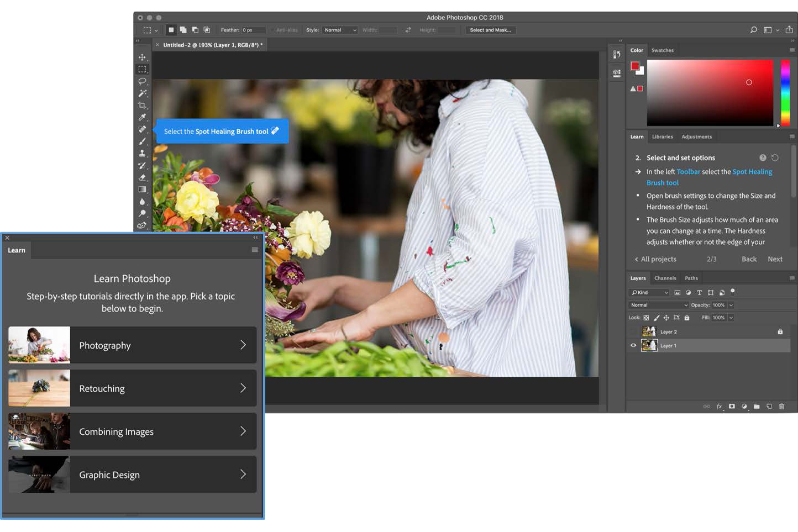The image size is (798, 532).
Task: Click the tutorial help question mark icon
Action: click(x=763, y=157)
